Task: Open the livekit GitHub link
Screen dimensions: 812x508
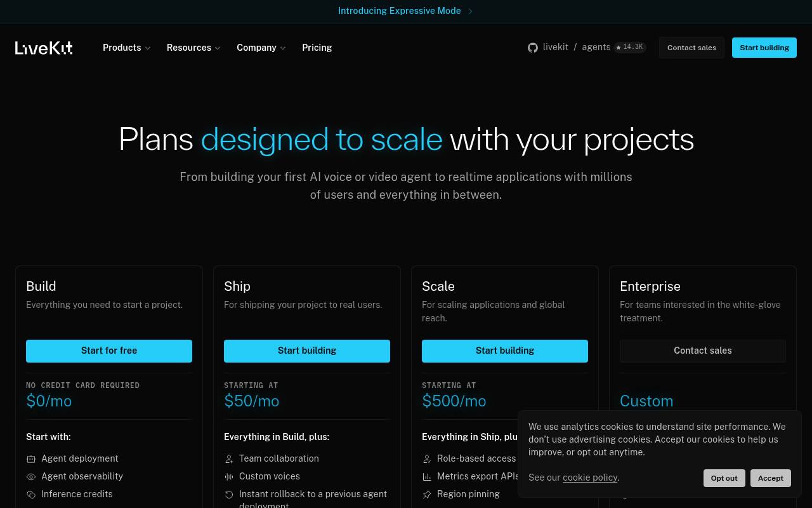Action: coord(556,47)
